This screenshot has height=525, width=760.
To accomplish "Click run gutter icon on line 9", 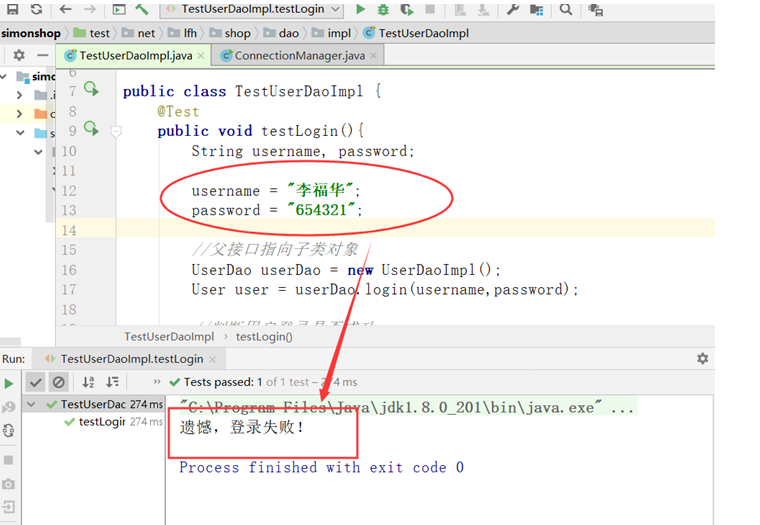I will coord(91,129).
